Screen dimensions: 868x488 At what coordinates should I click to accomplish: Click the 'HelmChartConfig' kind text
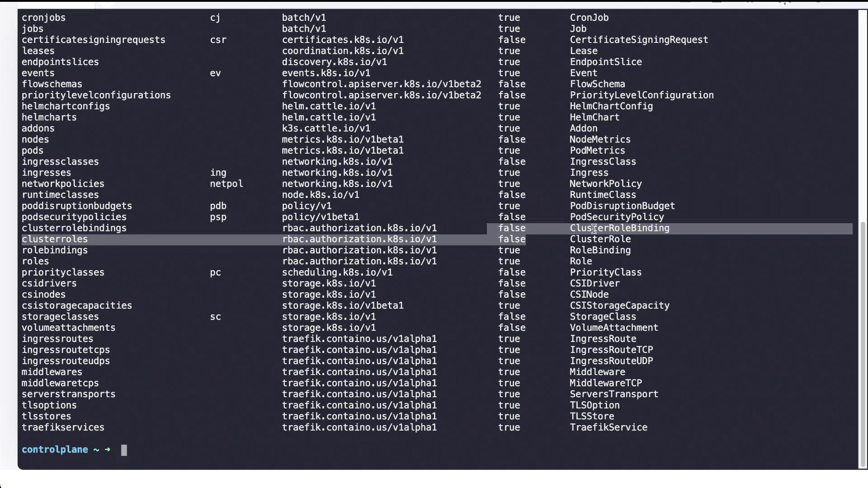tap(611, 106)
